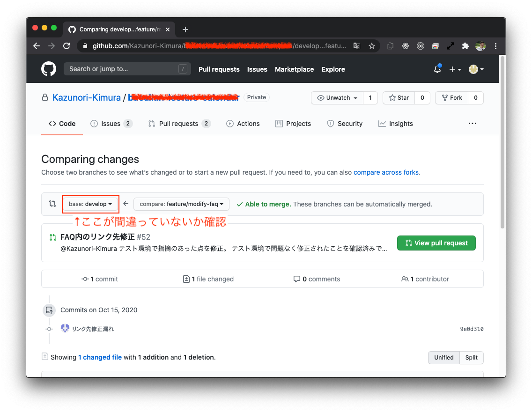Open the Insights tab

click(x=396, y=124)
